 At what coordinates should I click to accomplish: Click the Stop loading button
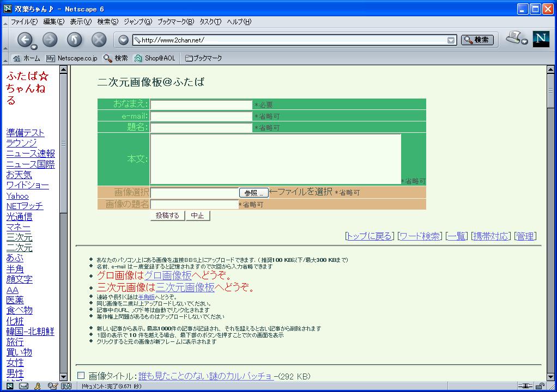[x=99, y=39]
